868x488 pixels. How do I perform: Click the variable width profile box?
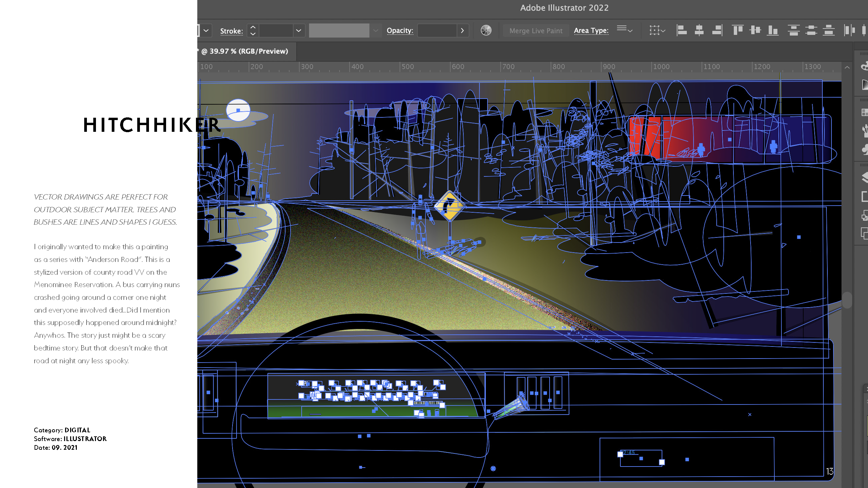(x=339, y=31)
